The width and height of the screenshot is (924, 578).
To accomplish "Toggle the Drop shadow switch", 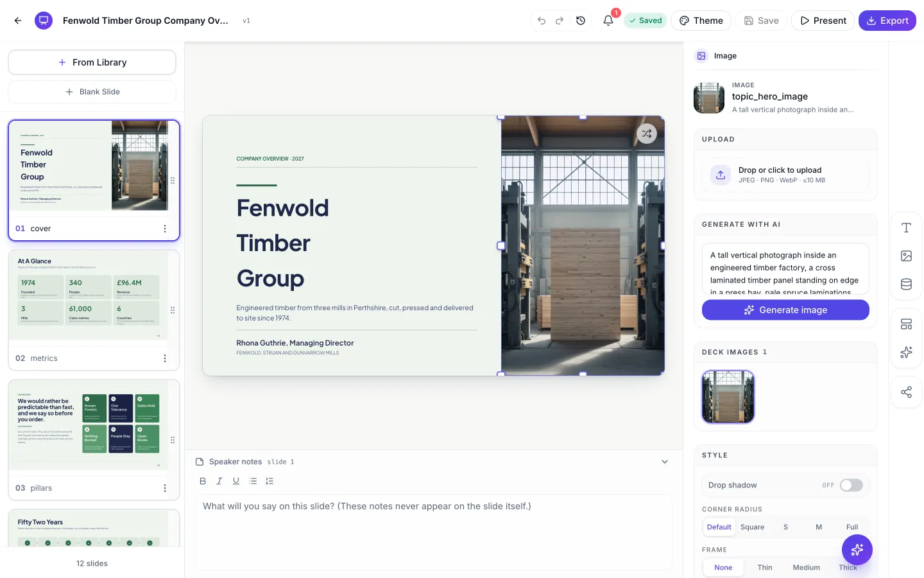I will [851, 486].
